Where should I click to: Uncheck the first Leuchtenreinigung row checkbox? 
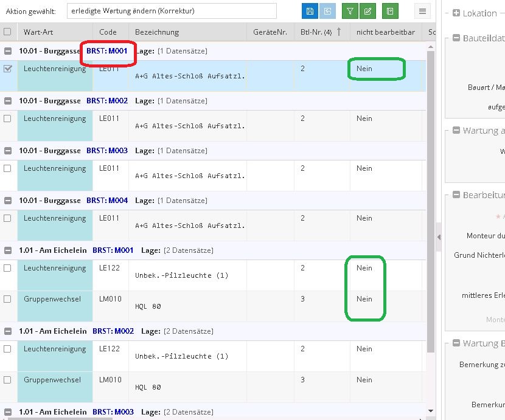[8, 69]
